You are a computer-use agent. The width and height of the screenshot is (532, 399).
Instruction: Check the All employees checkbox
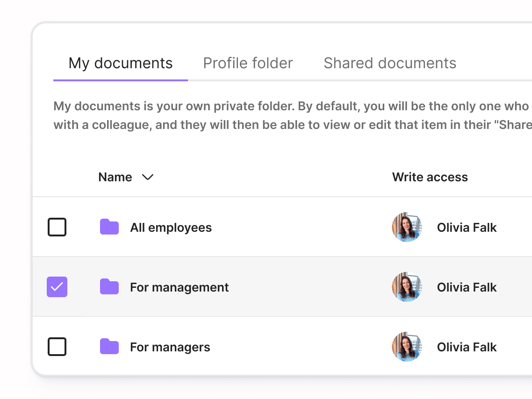pos(57,227)
